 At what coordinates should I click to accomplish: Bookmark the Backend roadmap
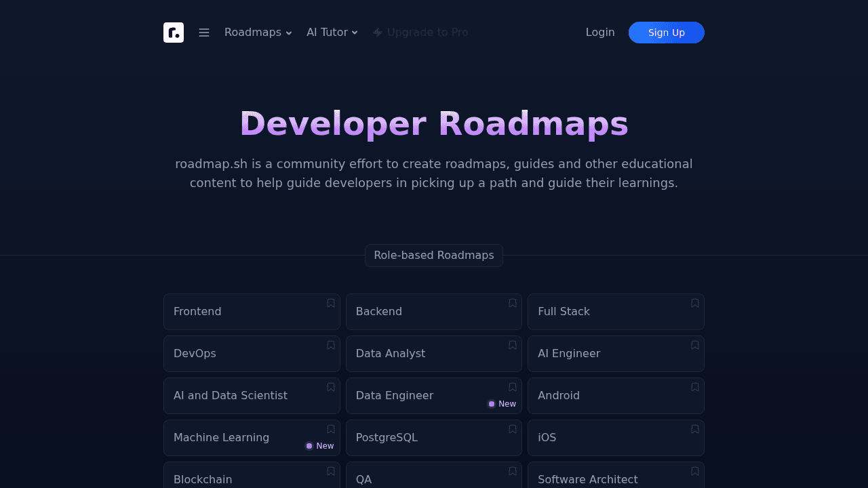513,303
